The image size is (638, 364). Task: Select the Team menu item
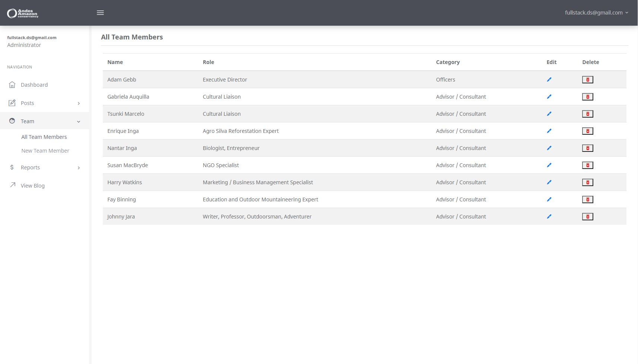(28, 121)
